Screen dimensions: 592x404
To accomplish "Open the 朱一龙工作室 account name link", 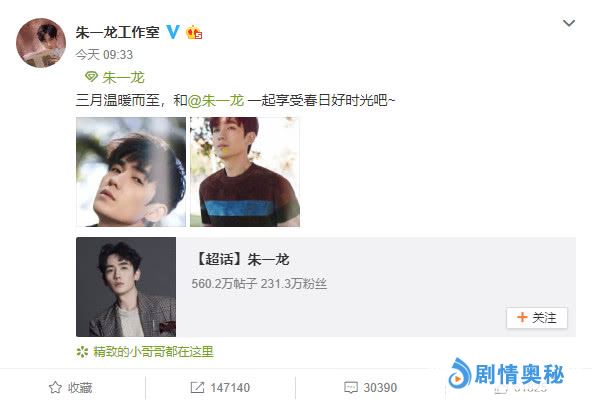I will 117,32.
